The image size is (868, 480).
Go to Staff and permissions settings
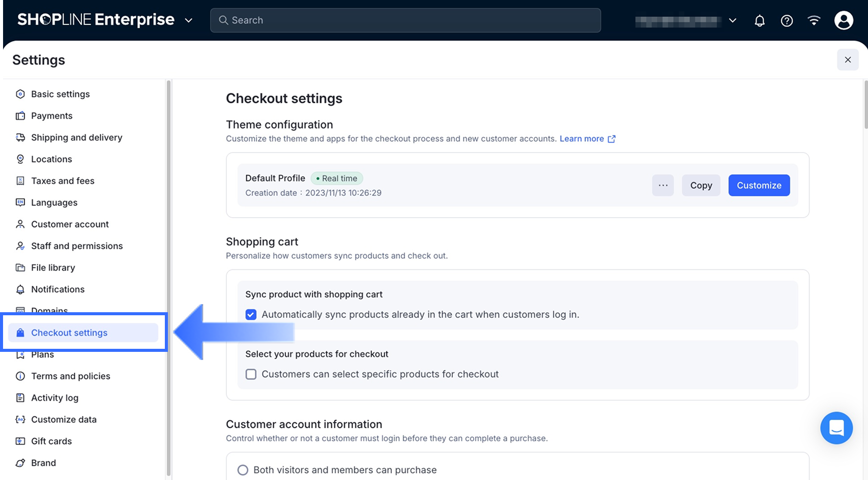(x=77, y=246)
